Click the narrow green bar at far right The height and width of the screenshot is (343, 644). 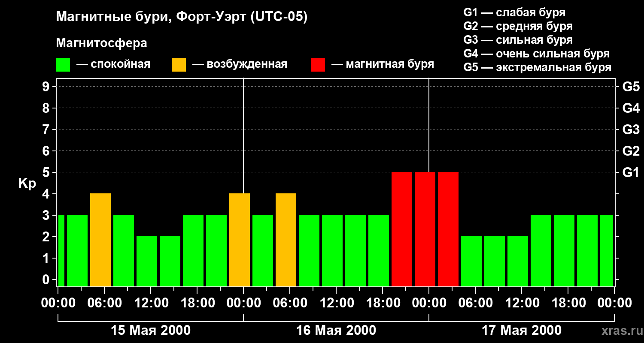pos(607,250)
